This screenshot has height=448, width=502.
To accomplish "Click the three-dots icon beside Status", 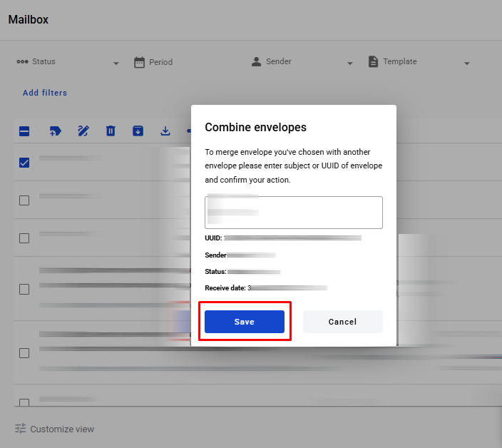I will coord(22,61).
